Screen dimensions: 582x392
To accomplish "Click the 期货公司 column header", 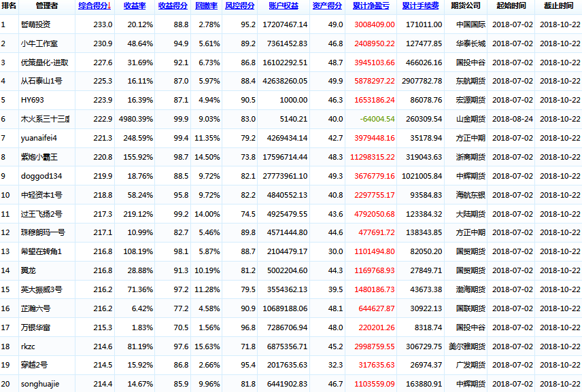I will (x=466, y=6).
